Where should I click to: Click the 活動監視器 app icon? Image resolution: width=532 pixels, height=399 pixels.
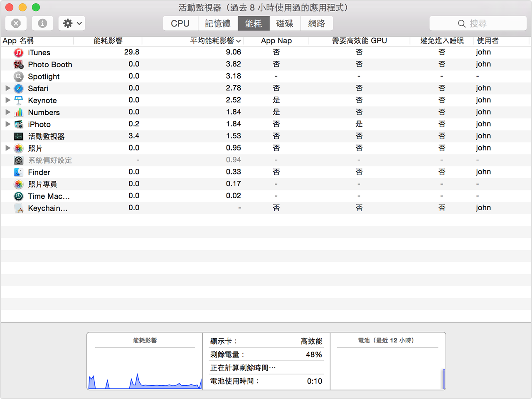19,136
